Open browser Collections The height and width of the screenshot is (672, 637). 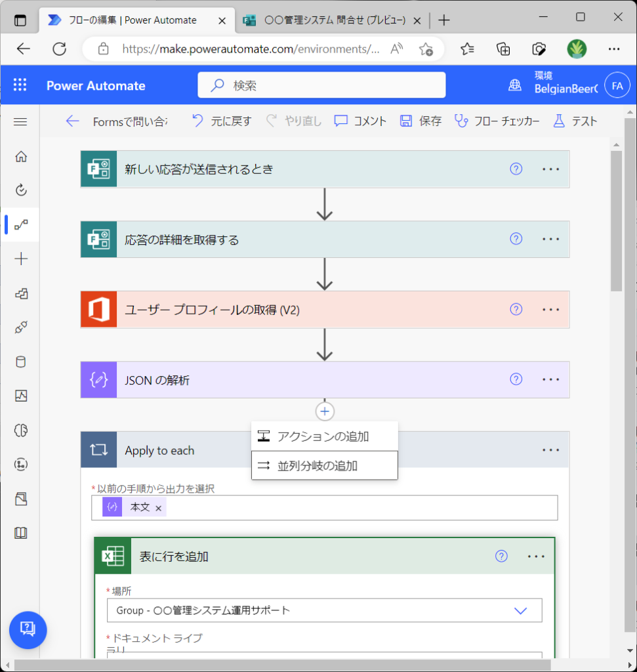(503, 49)
